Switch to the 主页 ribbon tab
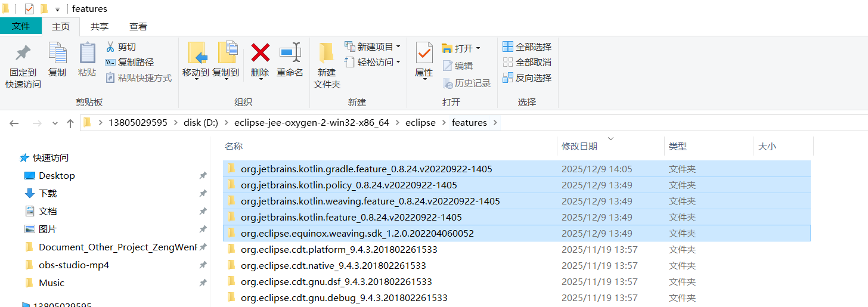 [x=61, y=27]
